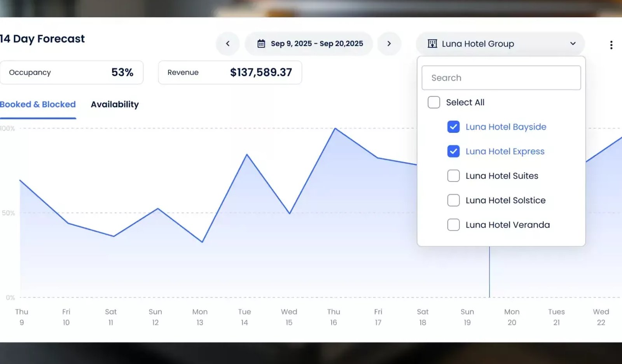
Task: Click the Wed 15 axis label
Action: tap(289, 317)
